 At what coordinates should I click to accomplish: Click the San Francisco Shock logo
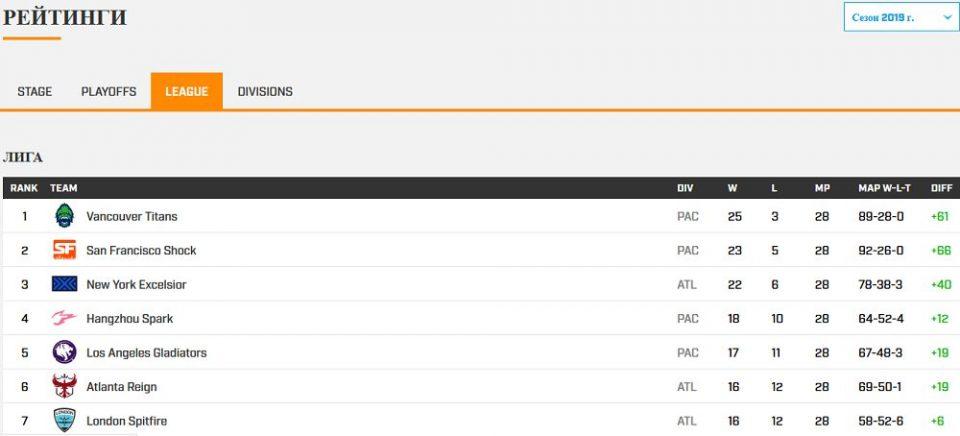click(x=64, y=250)
